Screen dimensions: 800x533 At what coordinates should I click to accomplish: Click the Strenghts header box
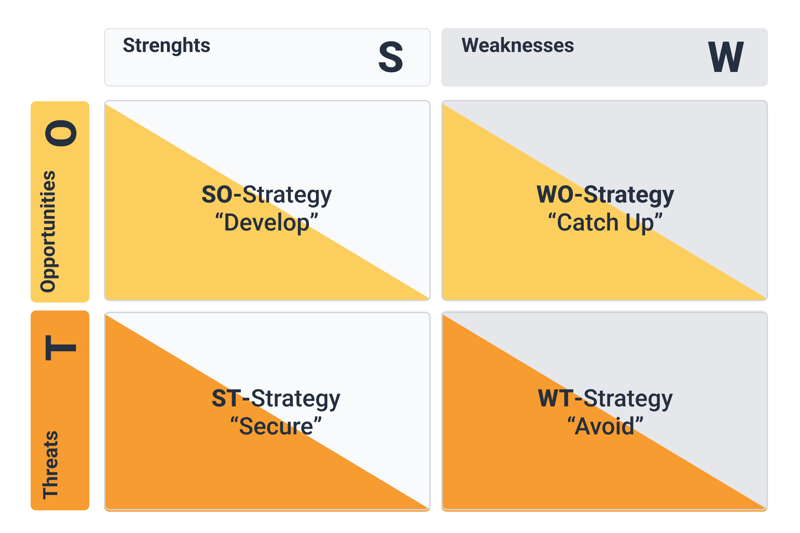point(267,57)
